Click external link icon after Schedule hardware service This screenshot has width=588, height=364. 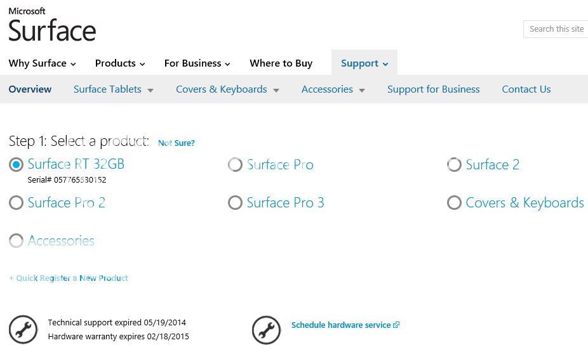[x=396, y=325]
